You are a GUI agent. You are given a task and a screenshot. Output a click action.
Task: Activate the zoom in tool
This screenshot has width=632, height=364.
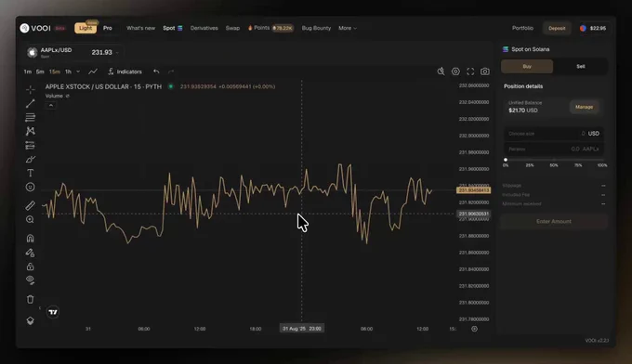click(x=31, y=219)
